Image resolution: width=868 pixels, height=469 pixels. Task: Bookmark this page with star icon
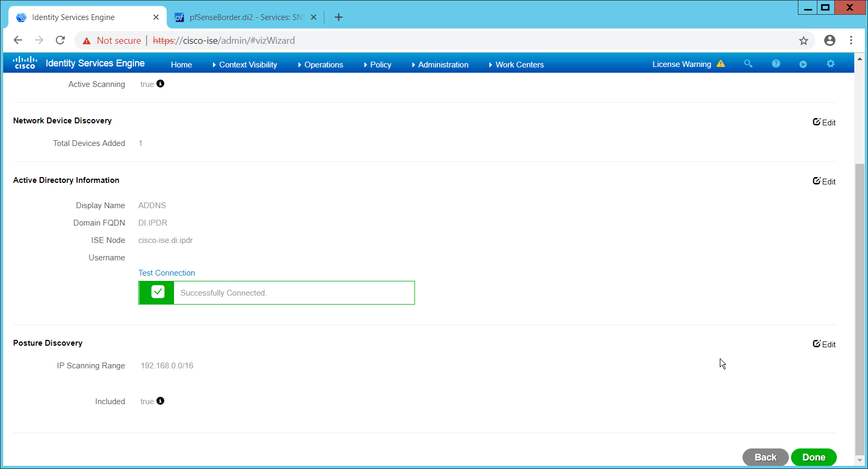pos(803,41)
